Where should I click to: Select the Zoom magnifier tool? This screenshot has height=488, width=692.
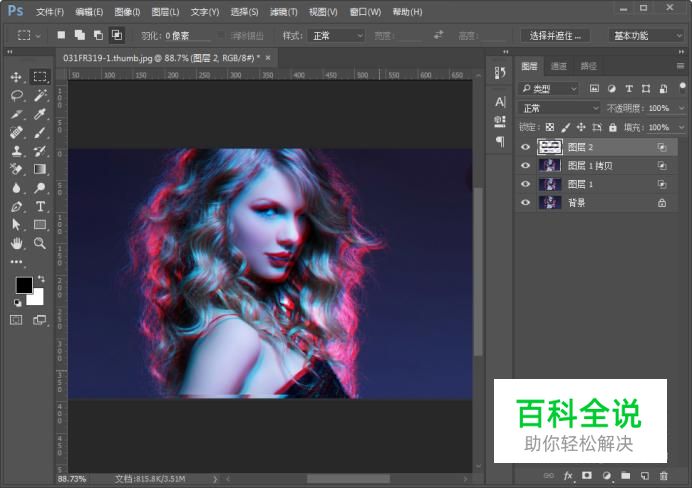pyautogui.click(x=40, y=243)
